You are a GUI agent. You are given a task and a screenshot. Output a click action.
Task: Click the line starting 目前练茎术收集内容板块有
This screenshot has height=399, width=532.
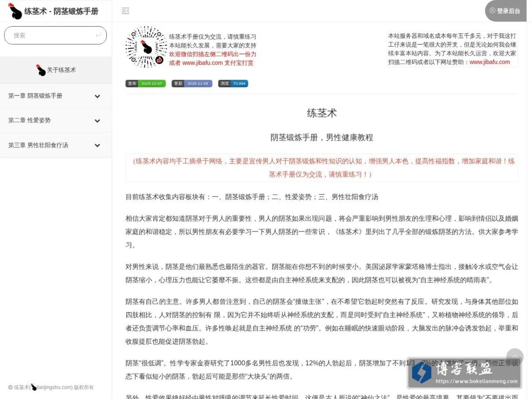tap(252, 197)
